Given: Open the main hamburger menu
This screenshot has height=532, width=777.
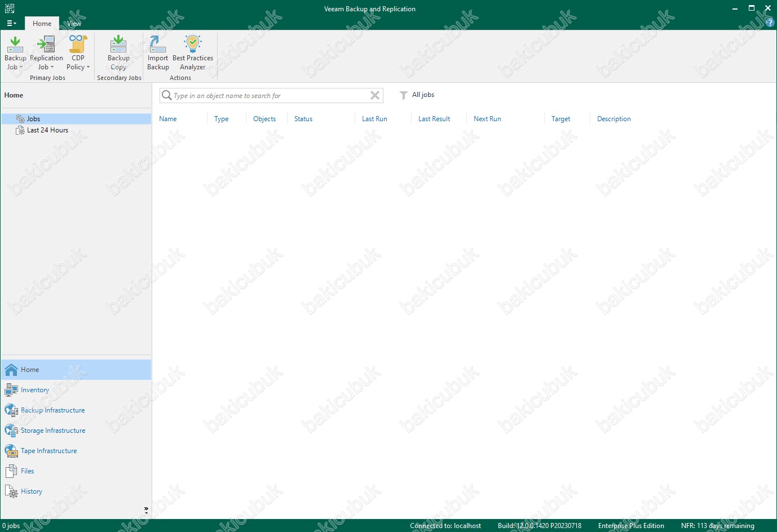Looking at the screenshot, I should (11, 23).
